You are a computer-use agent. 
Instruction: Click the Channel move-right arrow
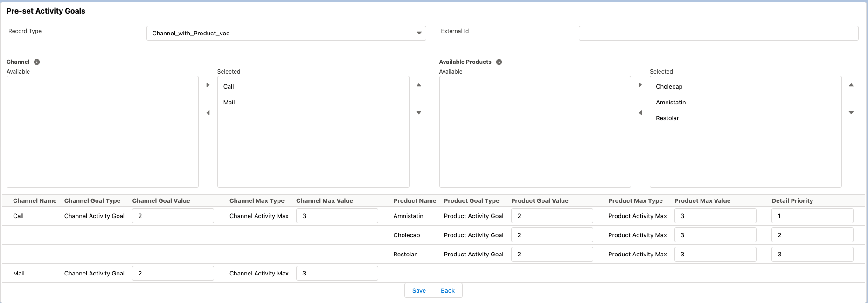pos(208,85)
